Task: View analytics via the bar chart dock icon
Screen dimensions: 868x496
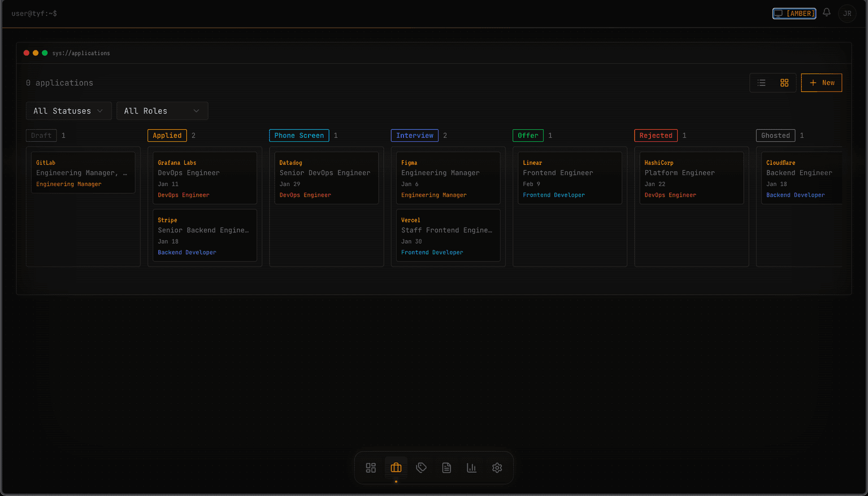Action: 471,468
